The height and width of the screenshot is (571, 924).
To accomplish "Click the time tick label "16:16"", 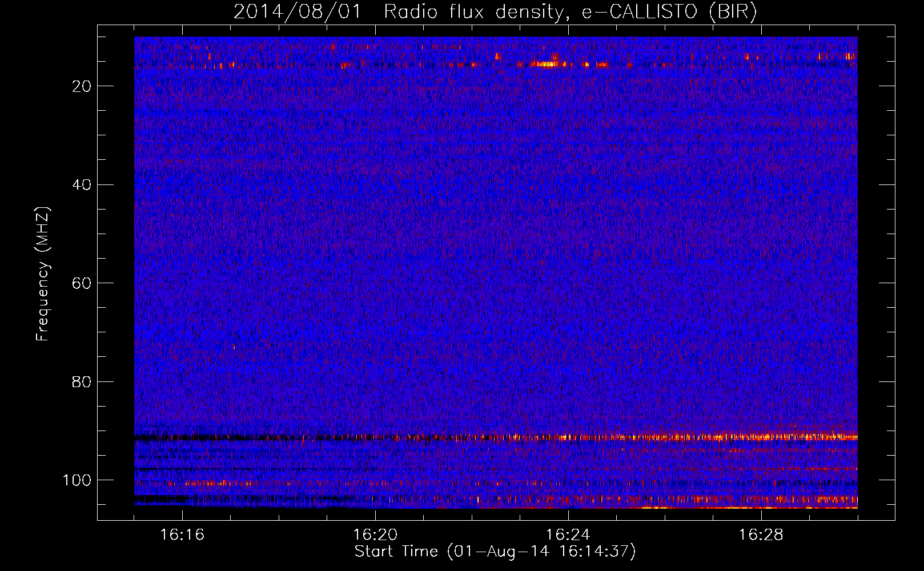I will click(182, 535).
